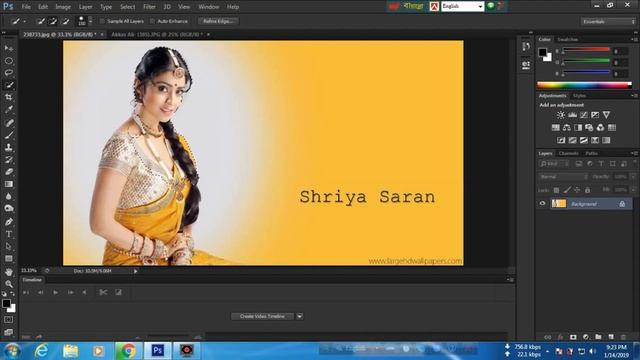
Task: Open the layer Kind filter dropdown
Action: coord(554,164)
